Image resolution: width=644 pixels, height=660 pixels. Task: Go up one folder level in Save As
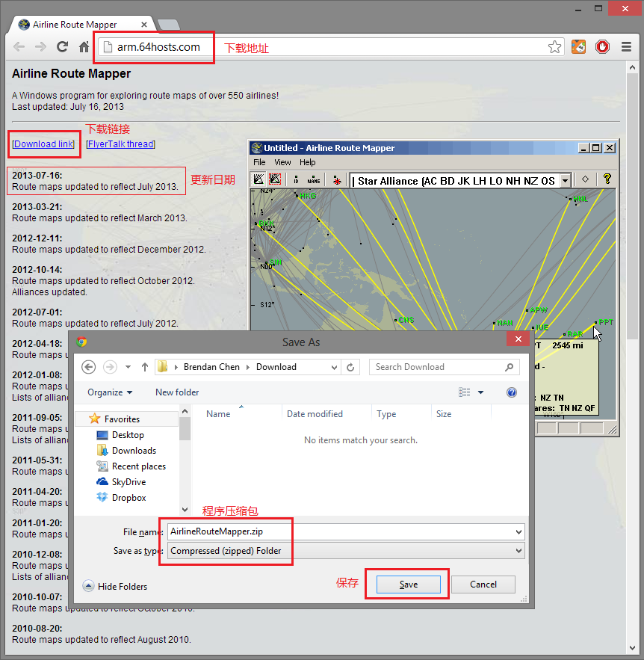point(145,367)
